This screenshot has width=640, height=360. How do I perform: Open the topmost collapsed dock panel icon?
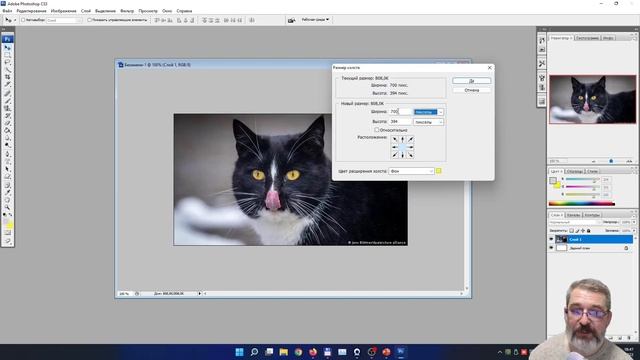tap(542, 40)
